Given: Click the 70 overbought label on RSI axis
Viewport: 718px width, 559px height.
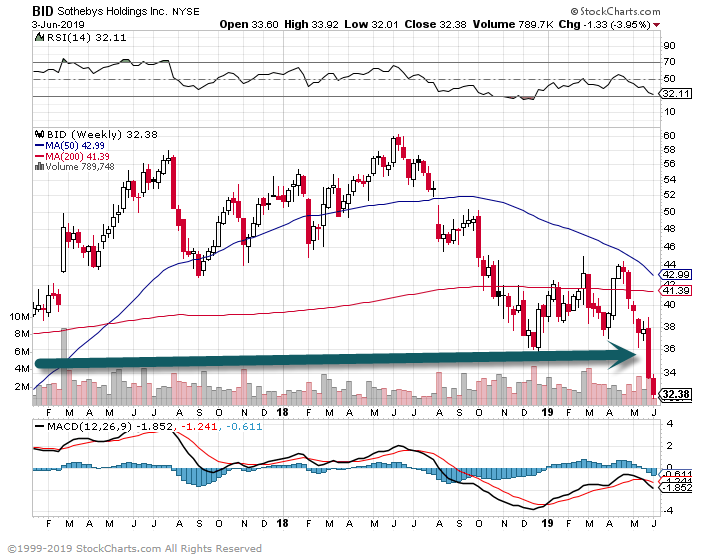Looking at the screenshot, I should (x=669, y=62).
